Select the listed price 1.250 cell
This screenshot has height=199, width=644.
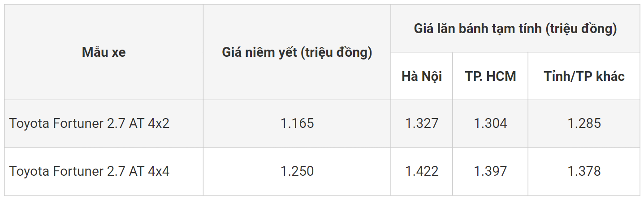pyautogui.click(x=297, y=171)
